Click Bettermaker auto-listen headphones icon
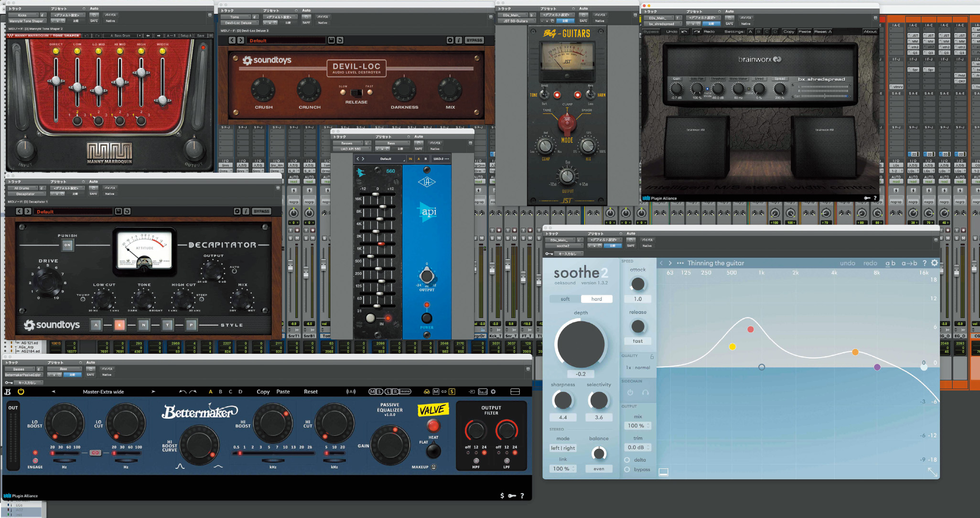This screenshot has height=518, width=980. (x=427, y=391)
